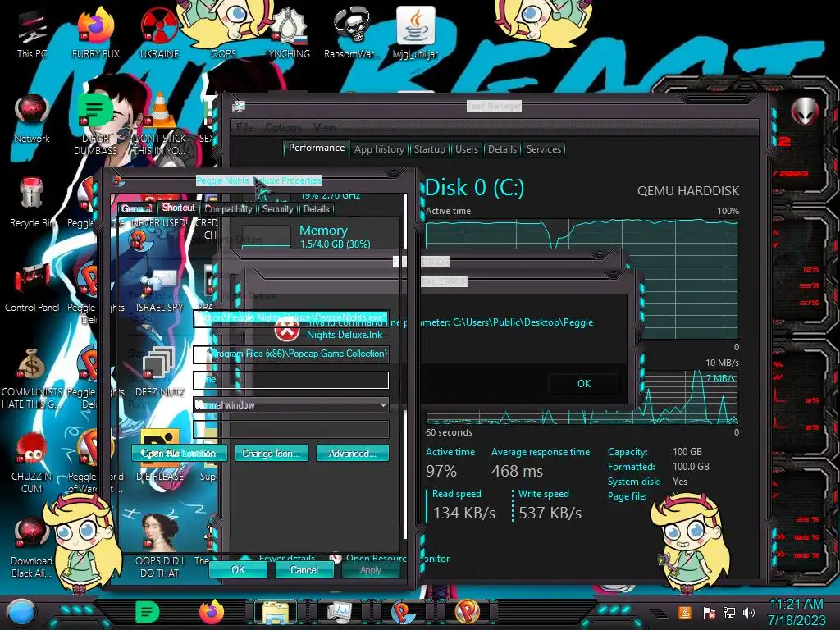Open the Resource Monitor link
Viewport: 840px width, 630px height.
point(390,558)
